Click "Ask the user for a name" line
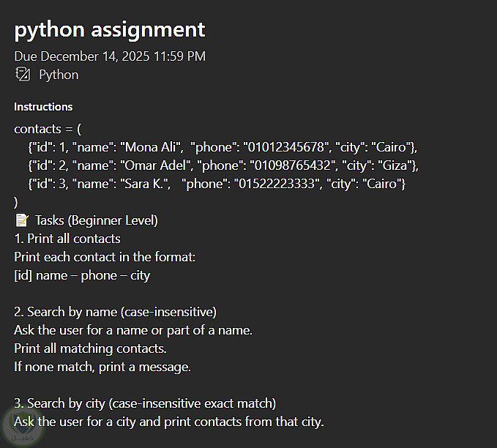497x448 pixels. [133, 330]
